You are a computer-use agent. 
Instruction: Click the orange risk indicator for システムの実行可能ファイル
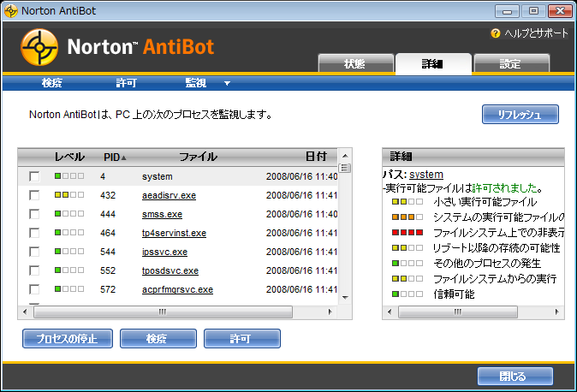tap(407, 217)
